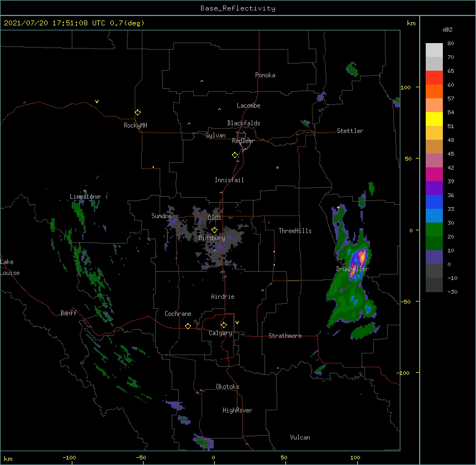This screenshot has width=476, height=465.
Task: Select the magenta swatch in the dBZ legend
Action: point(434,175)
